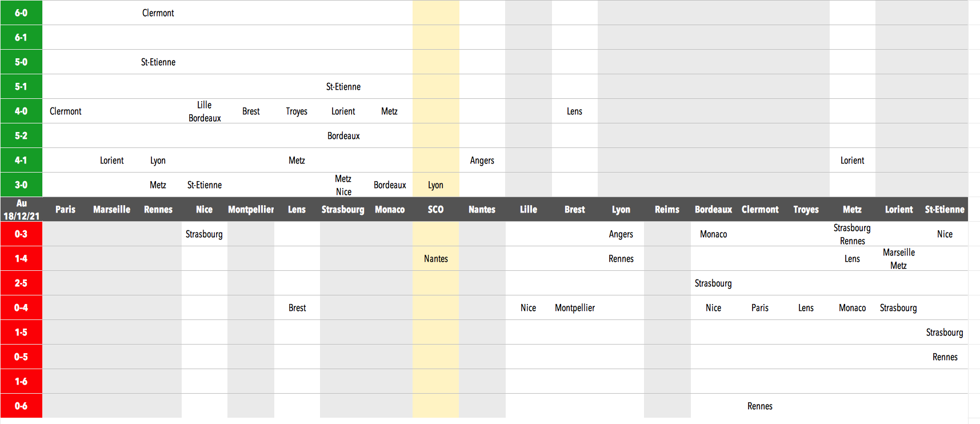The height and width of the screenshot is (424, 980).
Task: Click St-Etienne in the 5-1 row
Action: (343, 86)
